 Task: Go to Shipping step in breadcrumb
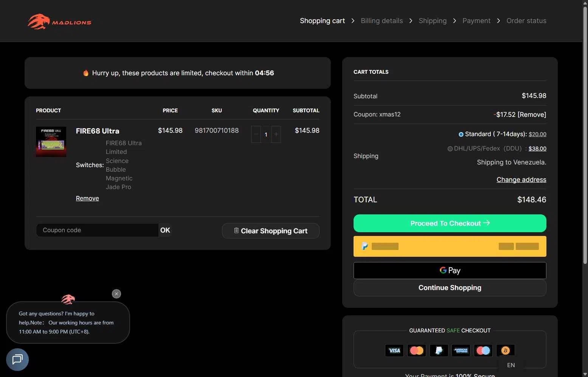point(433,21)
